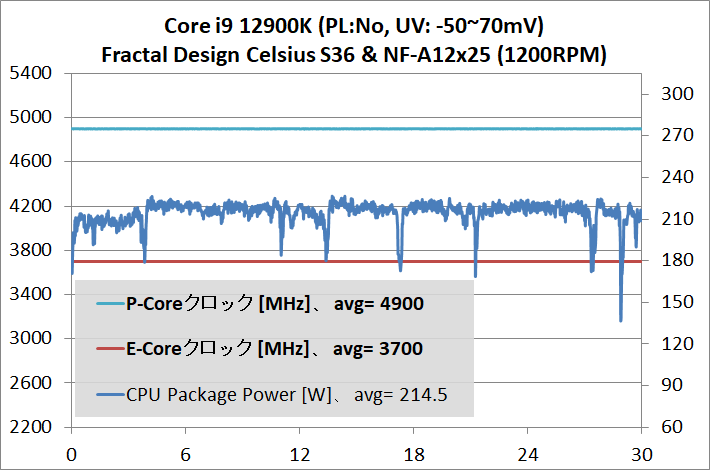
Task: Click left axis label 4600
Action: (x=31, y=161)
